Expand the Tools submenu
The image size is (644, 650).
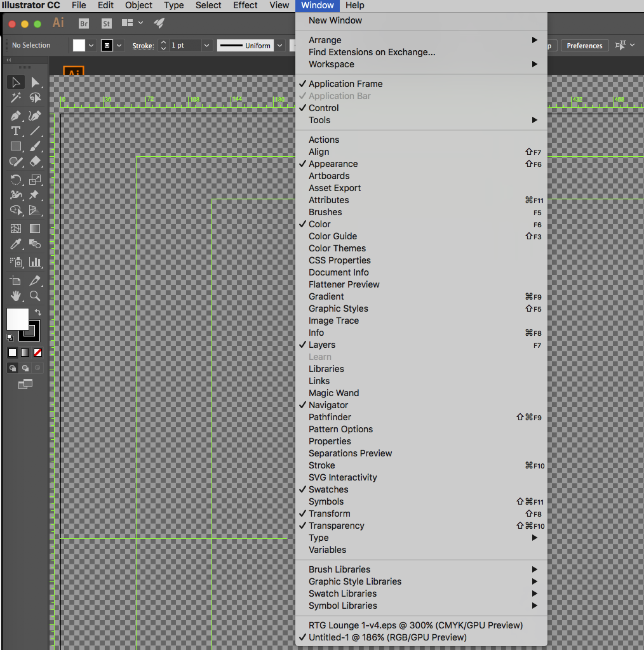(421, 120)
